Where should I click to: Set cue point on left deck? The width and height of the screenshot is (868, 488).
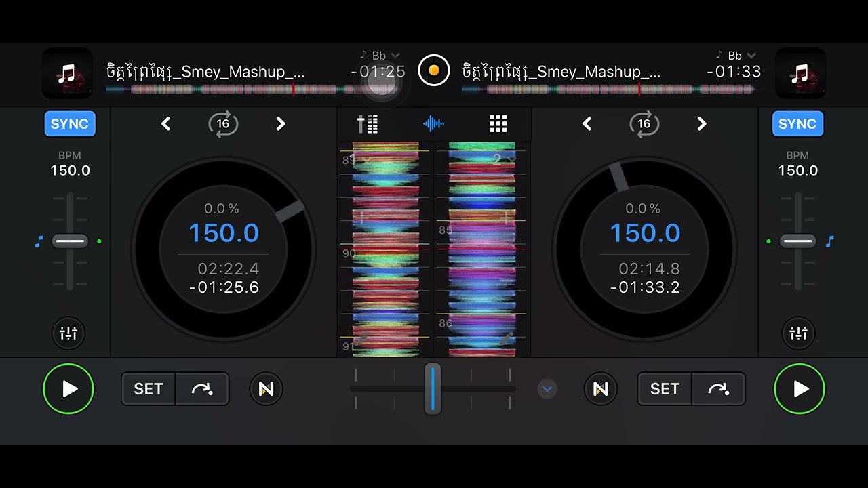149,389
